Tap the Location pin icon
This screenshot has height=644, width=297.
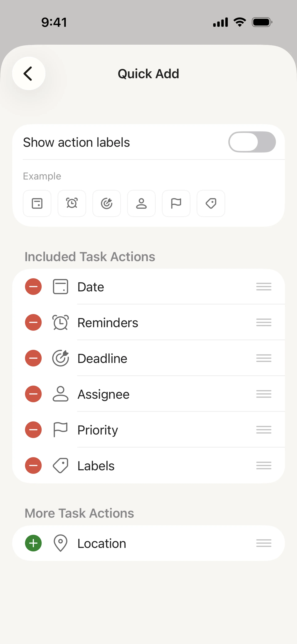[60, 543]
